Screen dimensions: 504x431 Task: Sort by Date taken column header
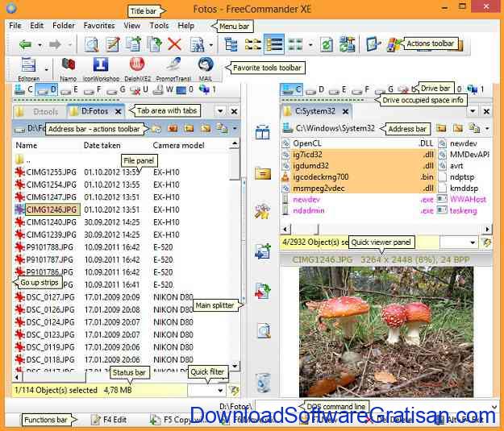(x=102, y=146)
